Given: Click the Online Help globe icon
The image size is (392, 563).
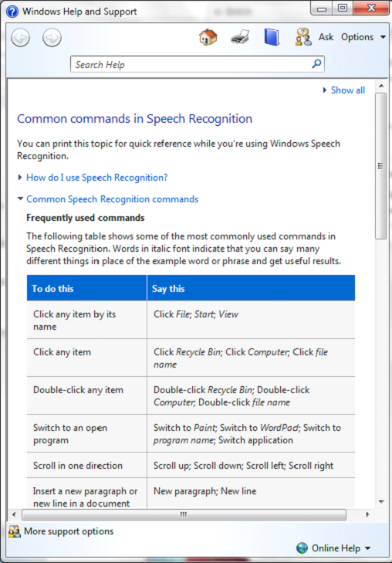Looking at the screenshot, I should pyautogui.click(x=302, y=548).
